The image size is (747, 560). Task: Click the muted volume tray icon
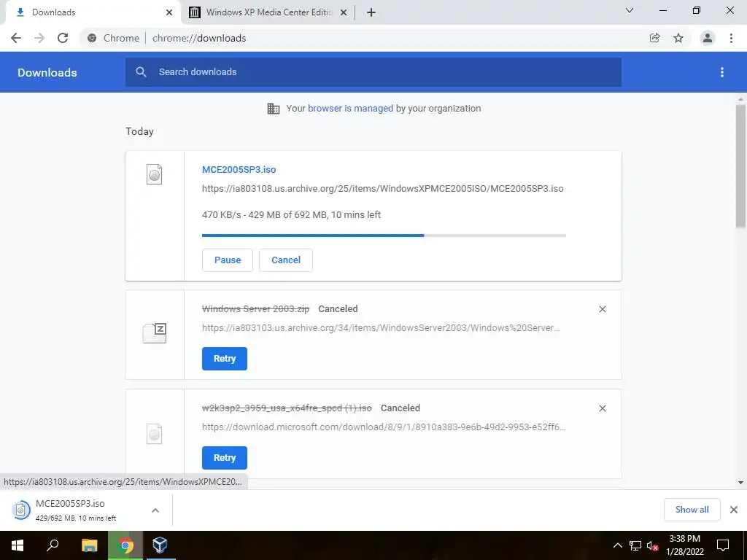click(652, 545)
